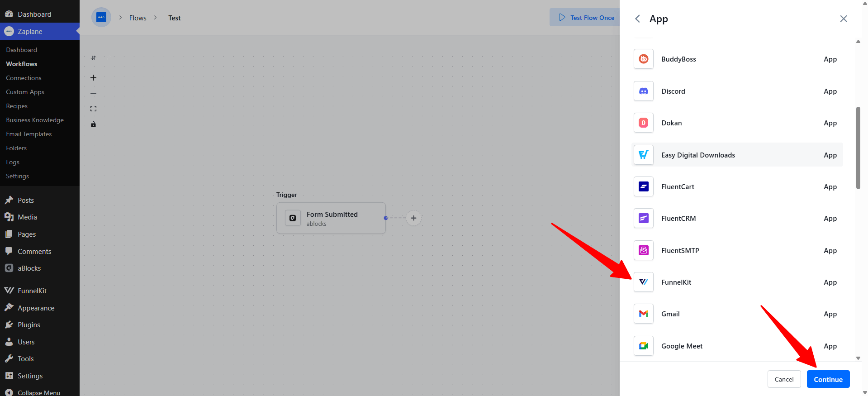The image size is (868, 396).
Task: Collapse the WordPress admin menu
Action: click(x=40, y=392)
